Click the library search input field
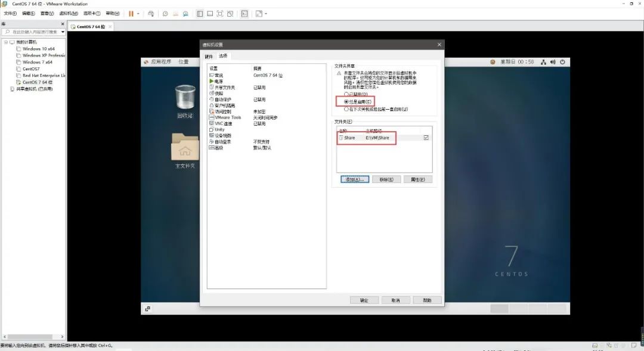This screenshot has width=644, height=351. point(32,32)
